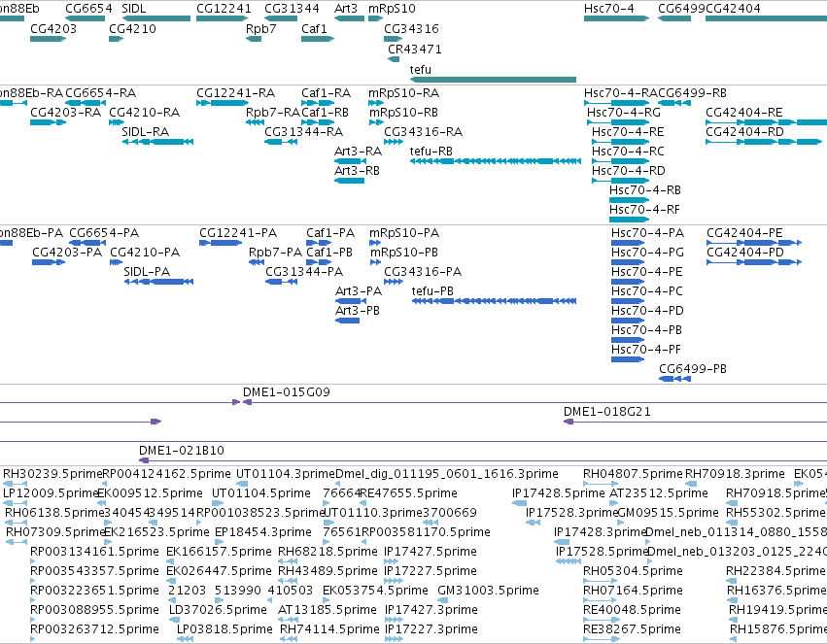
Task: Select the DME1-018G21 clone feature
Action: (x=695, y=423)
